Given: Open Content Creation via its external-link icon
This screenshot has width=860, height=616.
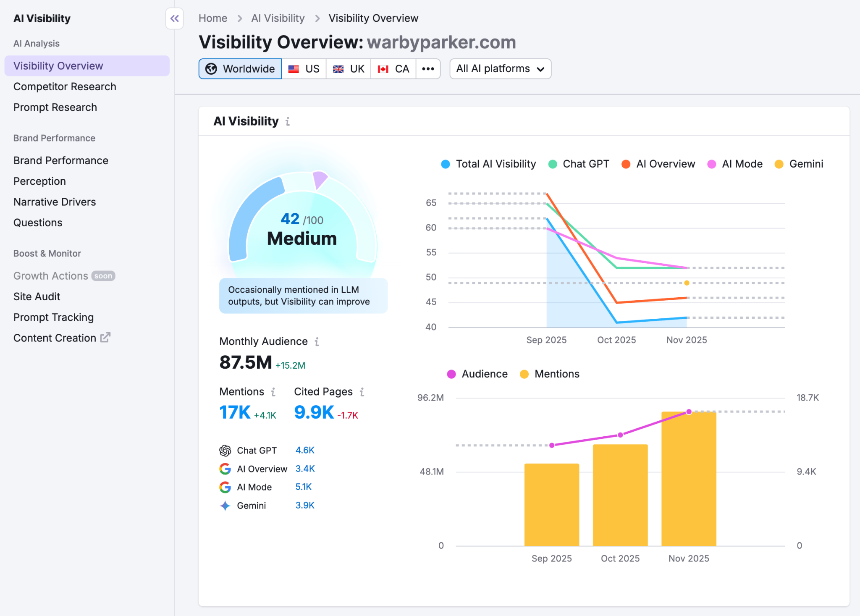Looking at the screenshot, I should (x=106, y=337).
